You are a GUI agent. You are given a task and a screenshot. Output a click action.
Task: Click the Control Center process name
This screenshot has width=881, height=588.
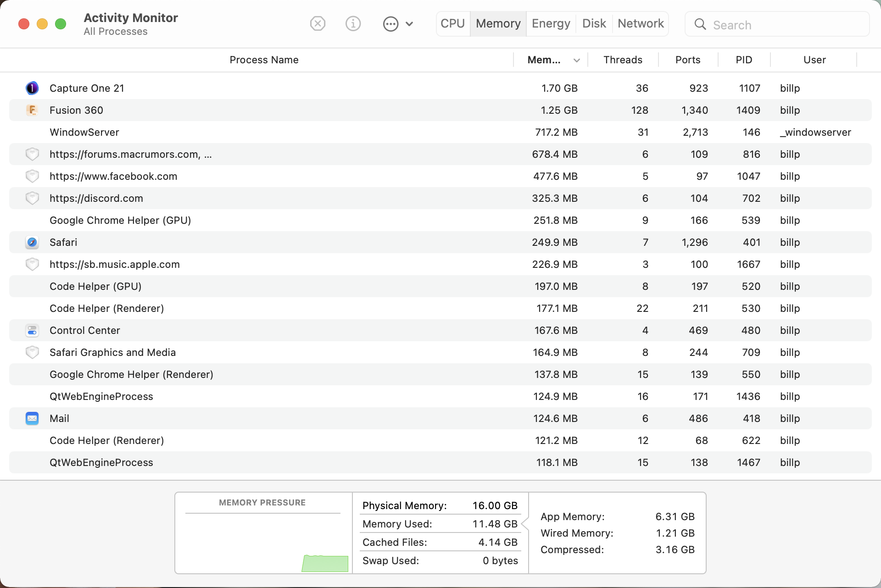pyautogui.click(x=85, y=330)
